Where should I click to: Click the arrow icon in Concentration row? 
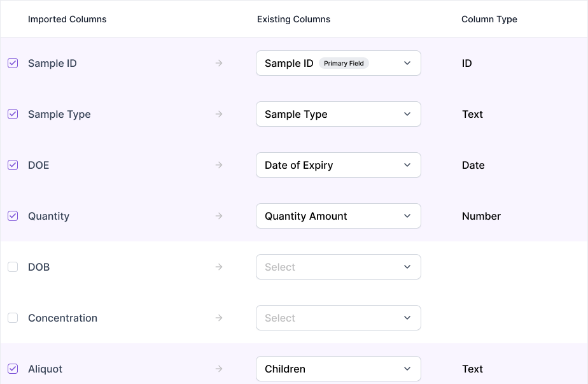tap(219, 318)
